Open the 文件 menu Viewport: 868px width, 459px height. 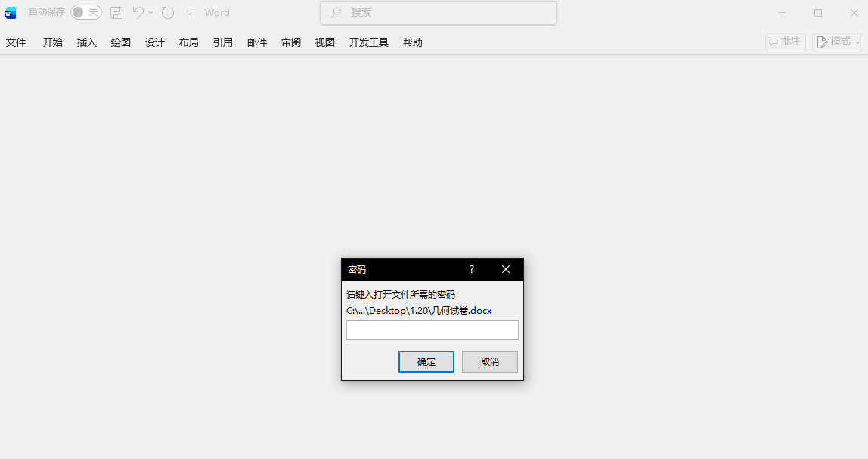pyautogui.click(x=16, y=42)
